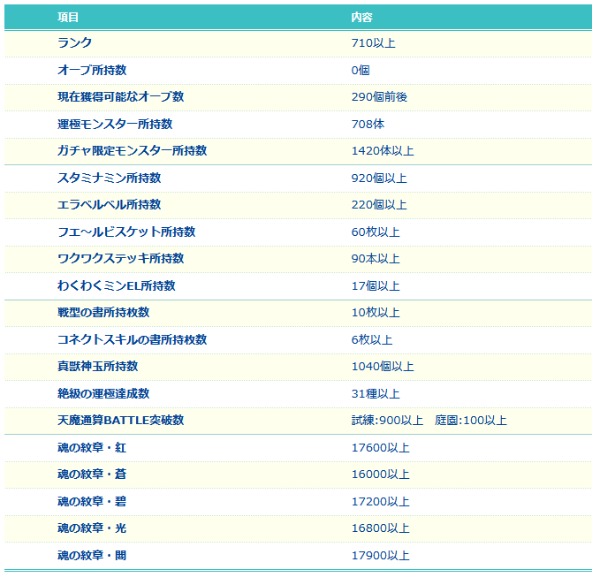Select 魂の紋章・闇 label
600x577 pixels.
92,556
